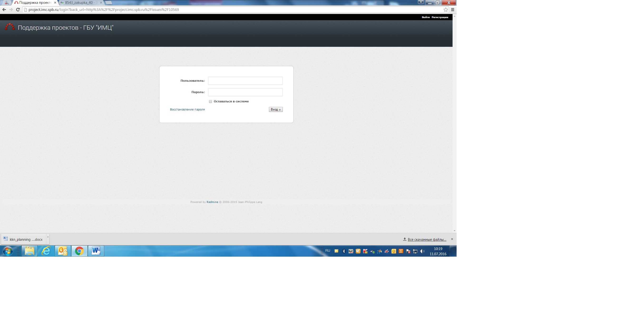This screenshot has width=644, height=327.
Task: Select the Поддержка проектов tab
Action: point(35,3)
